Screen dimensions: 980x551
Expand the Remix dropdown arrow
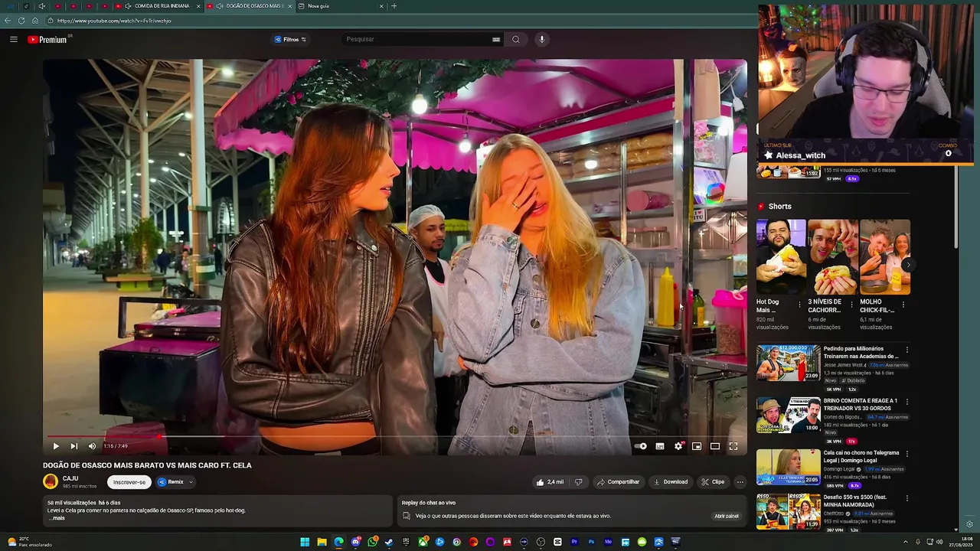click(x=191, y=482)
